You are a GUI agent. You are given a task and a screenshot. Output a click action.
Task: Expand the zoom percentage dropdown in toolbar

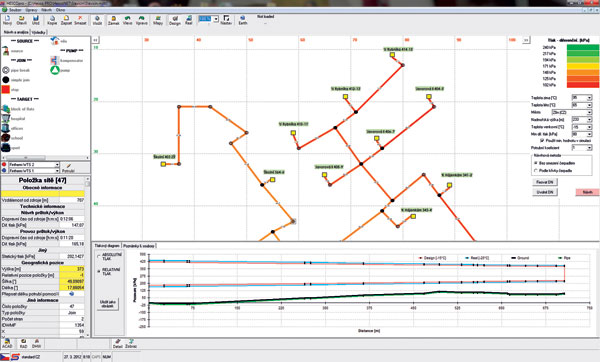(x=216, y=19)
